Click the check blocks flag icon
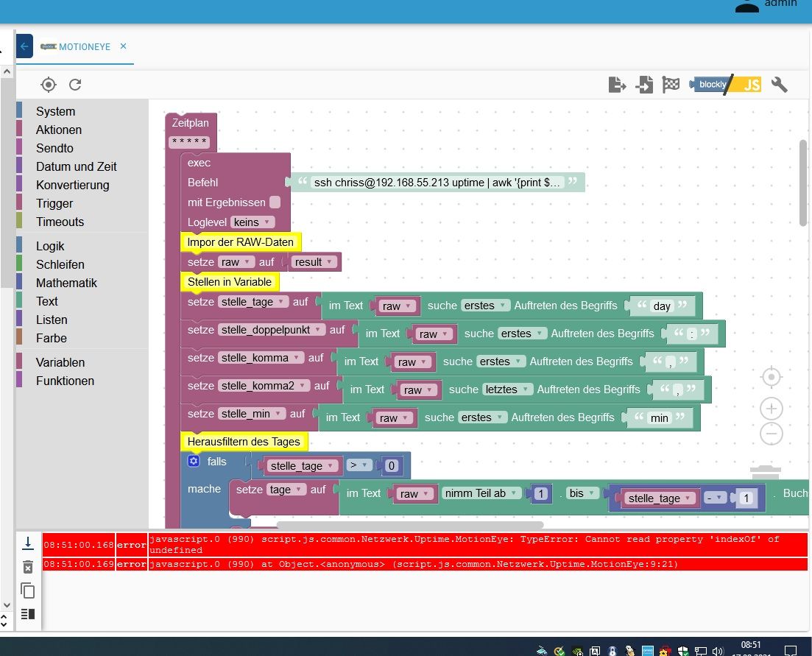812x656 pixels. coord(671,85)
